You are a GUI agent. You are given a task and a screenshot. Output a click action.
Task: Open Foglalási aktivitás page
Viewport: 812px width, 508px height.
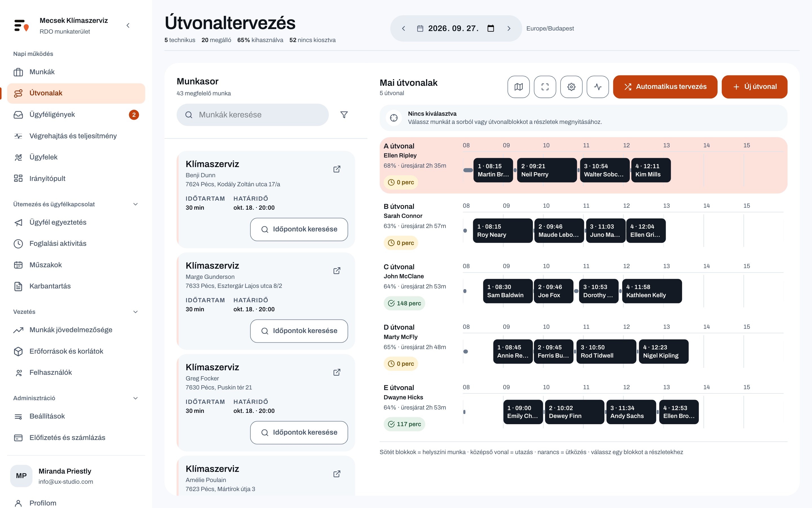[76, 244]
